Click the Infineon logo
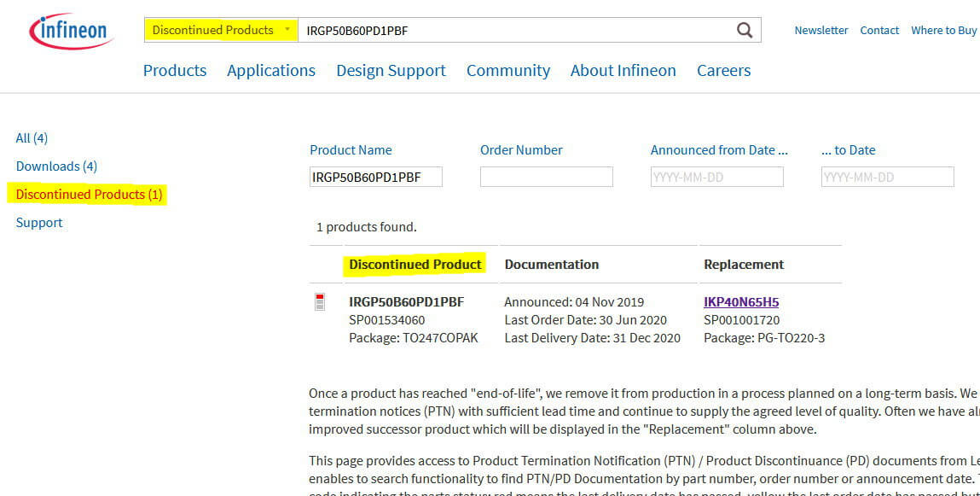980x496 pixels. coord(72,31)
